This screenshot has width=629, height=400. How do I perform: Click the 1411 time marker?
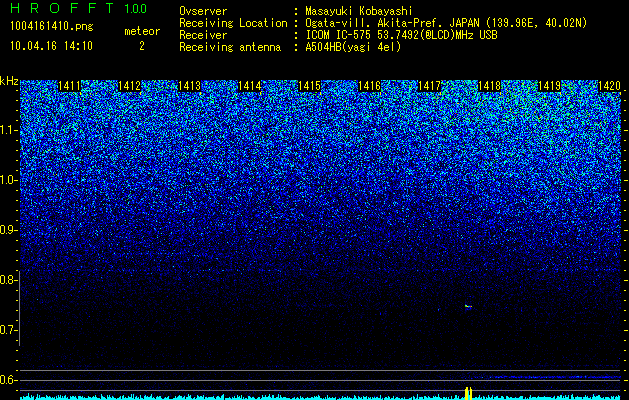[69, 86]
